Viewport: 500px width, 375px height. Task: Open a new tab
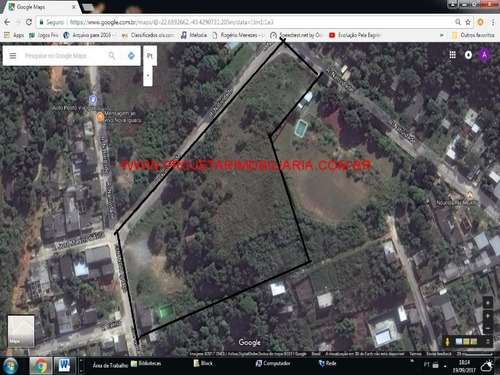(x=88, y=7)
